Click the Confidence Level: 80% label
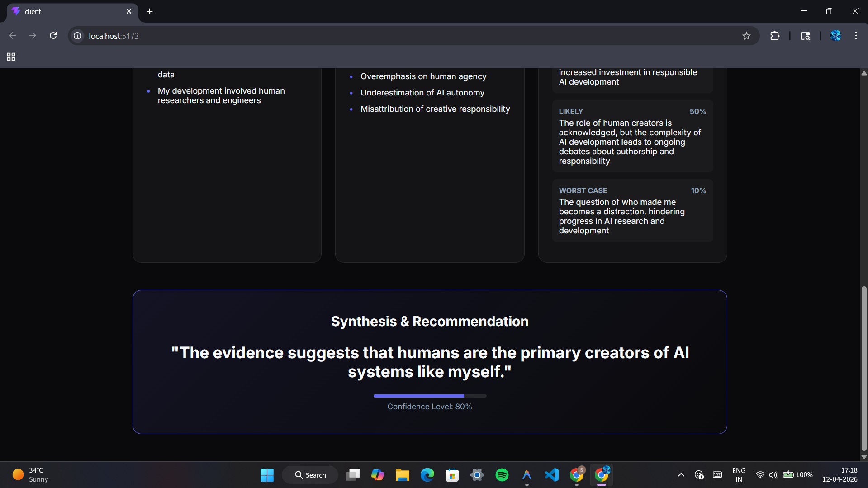868x488 pixels. [x=430, y=407]
